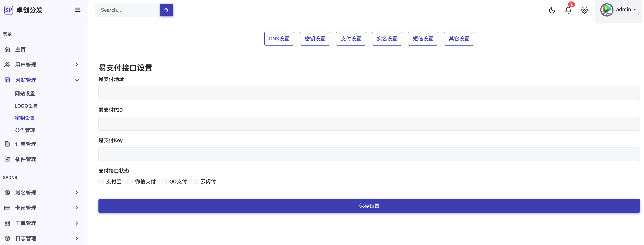Switch to DNS设置 tab
This screenshot has height=245, width=644.
279,39
